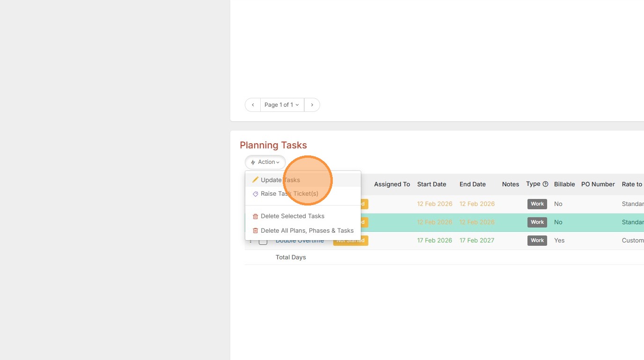Click the Notes column header
Screen dimensions: 644x360
510,184
